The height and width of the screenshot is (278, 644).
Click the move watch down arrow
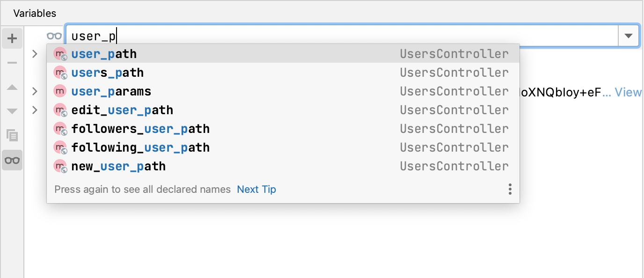(12, 111)
